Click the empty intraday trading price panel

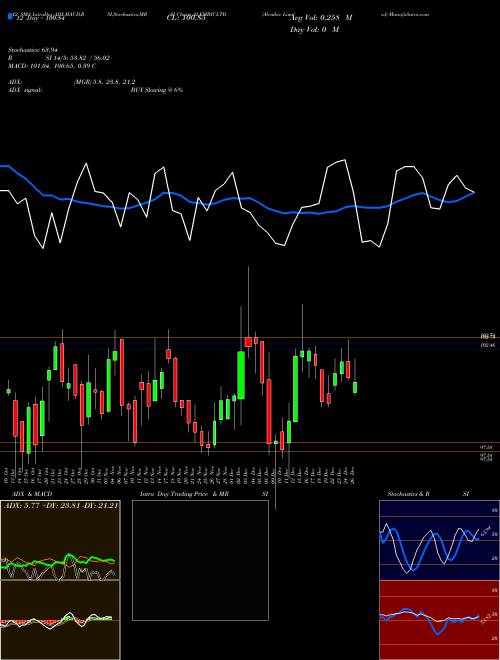tap(200, 560)
